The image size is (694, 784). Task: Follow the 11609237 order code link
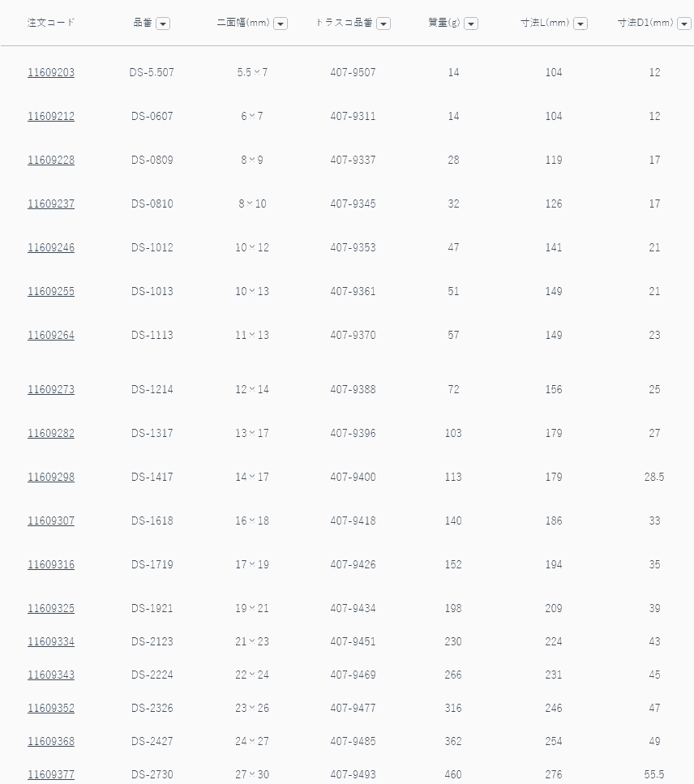pyautogui.click(x=51, y=203)
